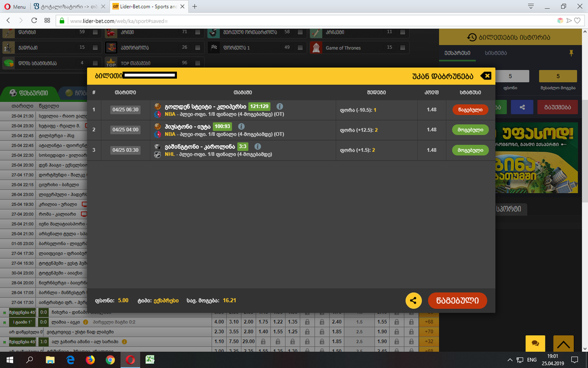Viewport: 588px width, 368px height.
Task: Click the hockey icon for Washington – Carolina
Action: [x=157, y=147]
